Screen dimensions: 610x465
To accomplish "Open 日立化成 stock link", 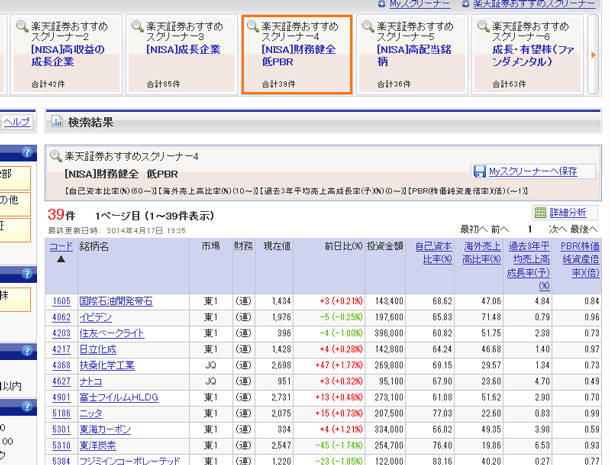I will (x=98, y=349).
